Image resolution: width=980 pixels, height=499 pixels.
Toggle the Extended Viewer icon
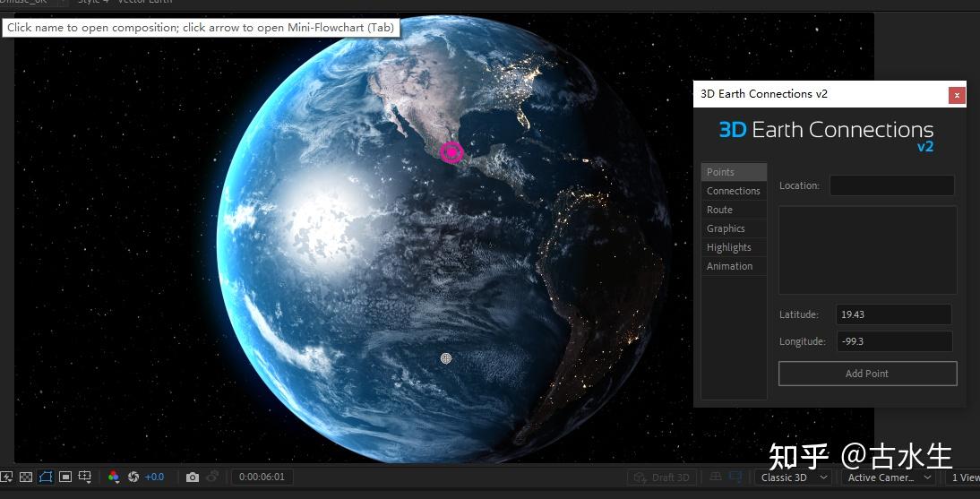[736, 477]
